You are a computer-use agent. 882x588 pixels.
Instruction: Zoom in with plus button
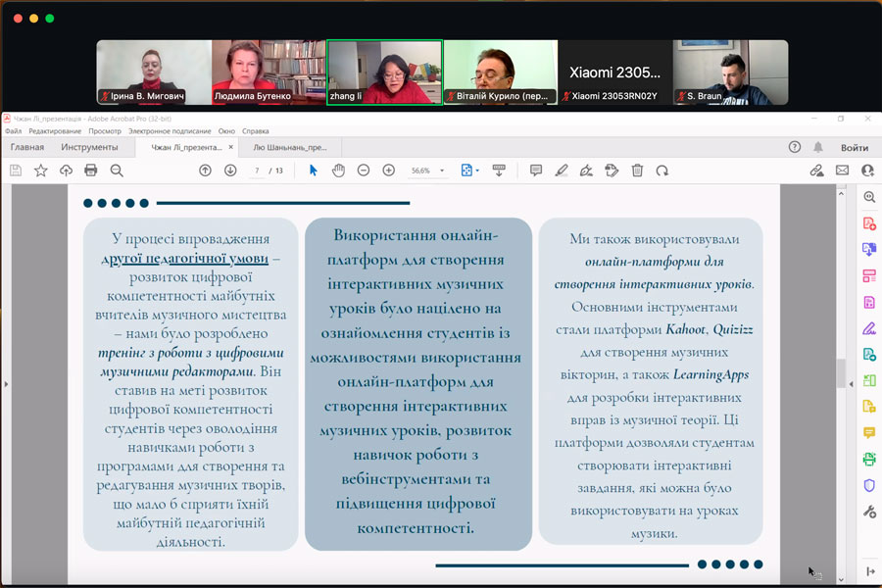coord(389,170)
